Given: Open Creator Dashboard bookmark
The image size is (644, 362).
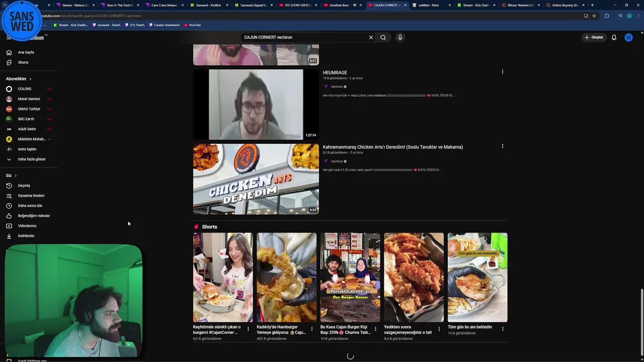Looking at the screenshot, I should 164,25.
